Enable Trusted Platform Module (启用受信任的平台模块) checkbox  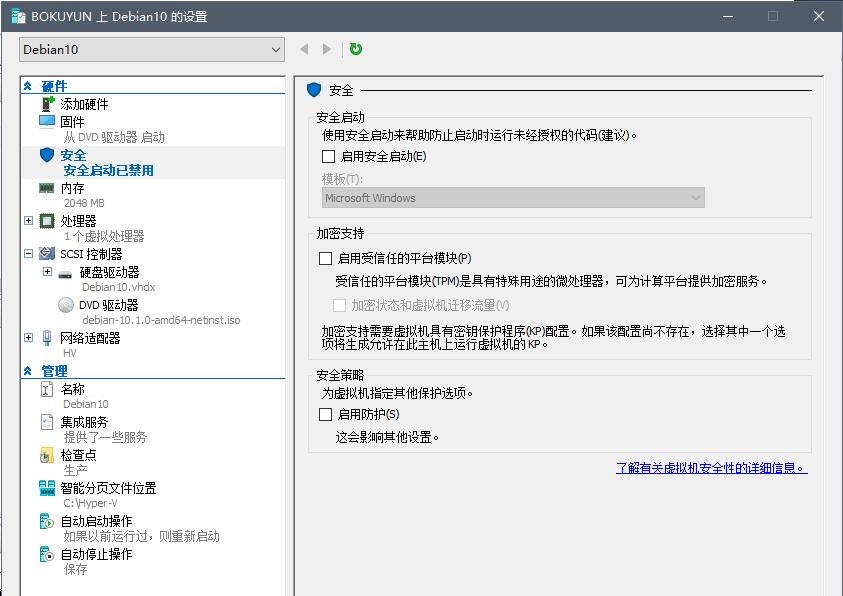[x=325, y=258]
